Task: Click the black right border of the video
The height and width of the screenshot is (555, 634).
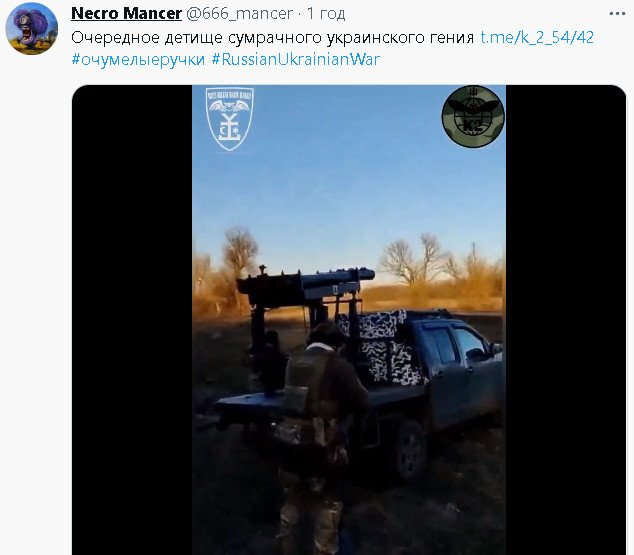Action: pos(566,319)
